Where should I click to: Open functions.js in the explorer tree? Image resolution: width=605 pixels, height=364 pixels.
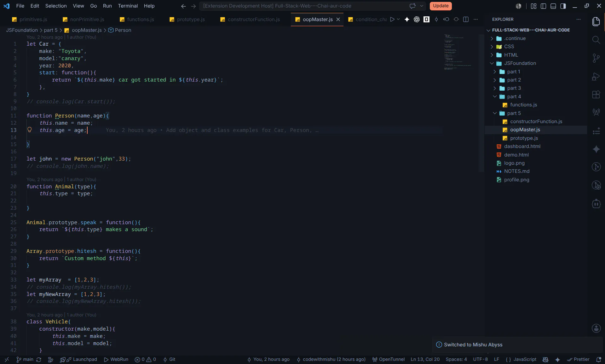click(x=523, y=105)
